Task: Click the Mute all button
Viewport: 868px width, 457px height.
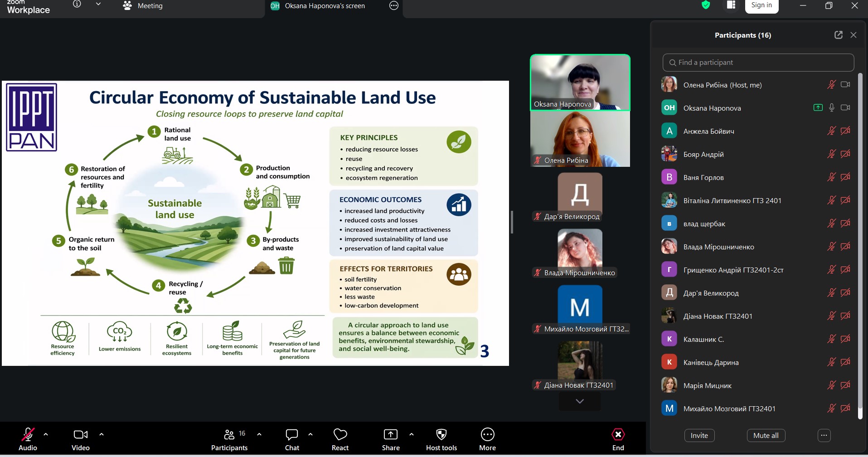Action: [x=766, y=435]
